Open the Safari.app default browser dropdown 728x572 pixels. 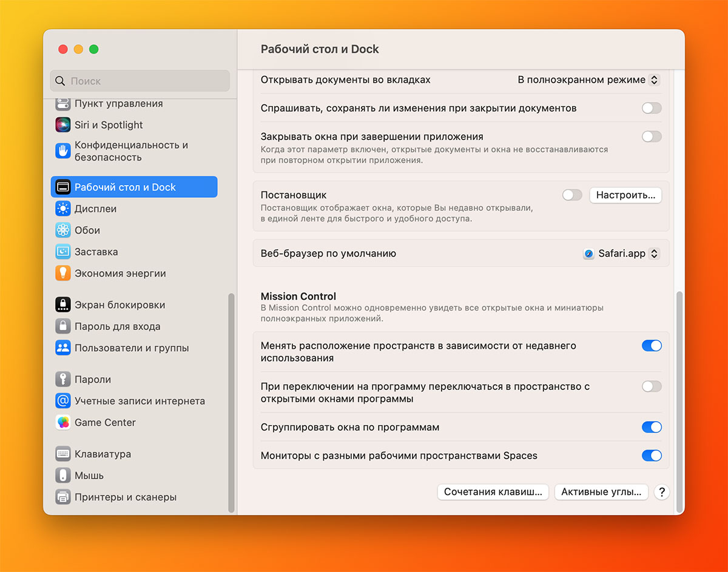click(x=621, y=254)
